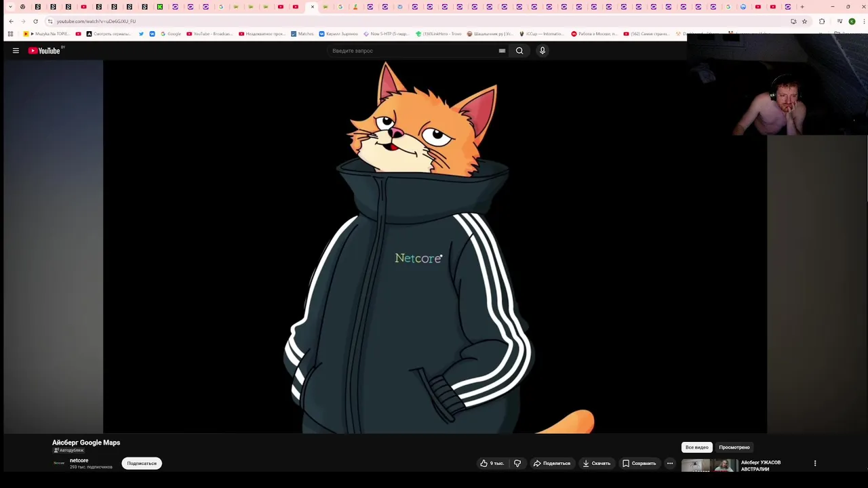Viewport: 868px width, 488px height.
Task: Open the on-screen keyboard icon in search box
Action: click(502, 51)
